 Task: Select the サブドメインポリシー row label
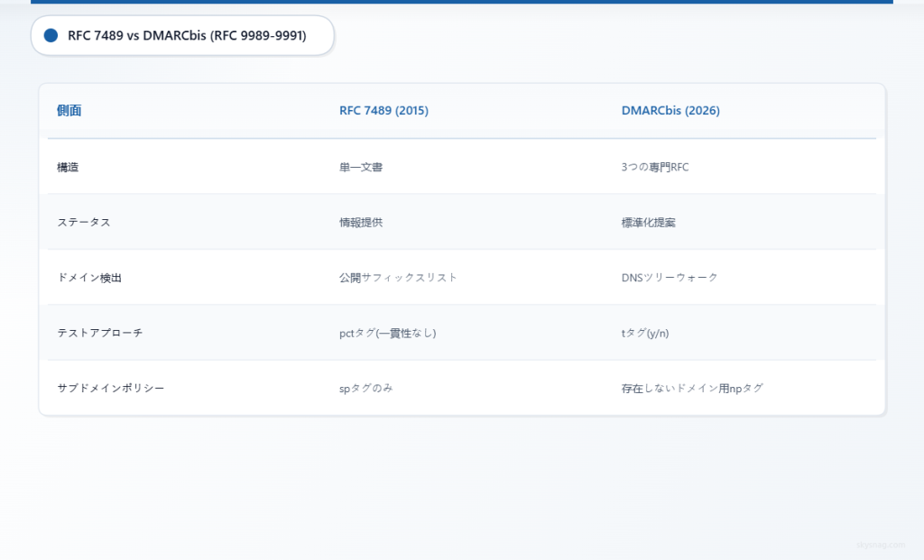point(111,389)
